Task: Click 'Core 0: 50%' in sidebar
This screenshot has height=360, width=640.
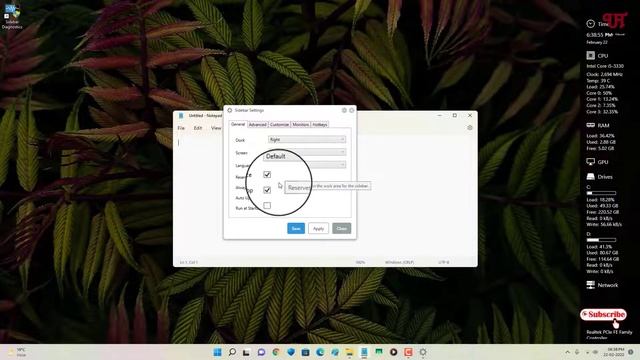Action: (x=599, y=93)
